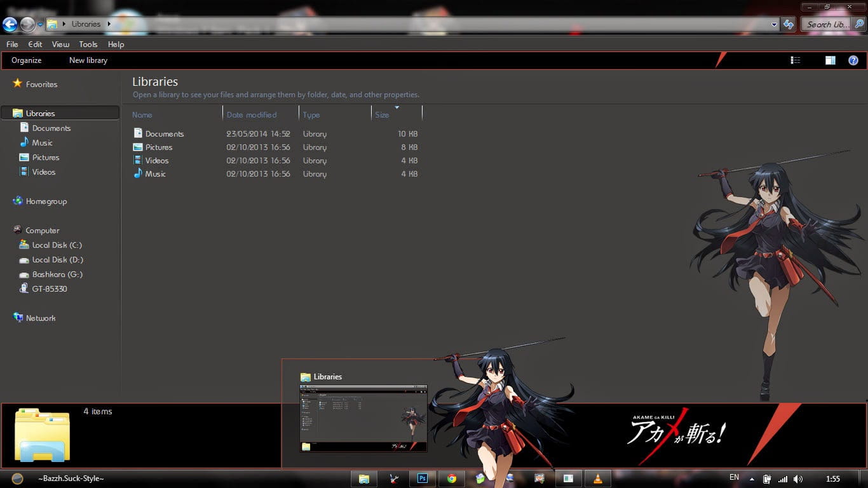This screenshot has width=868, height=488.
Task: Expand the arrow after Libraries in address bar
Action: 109,24
